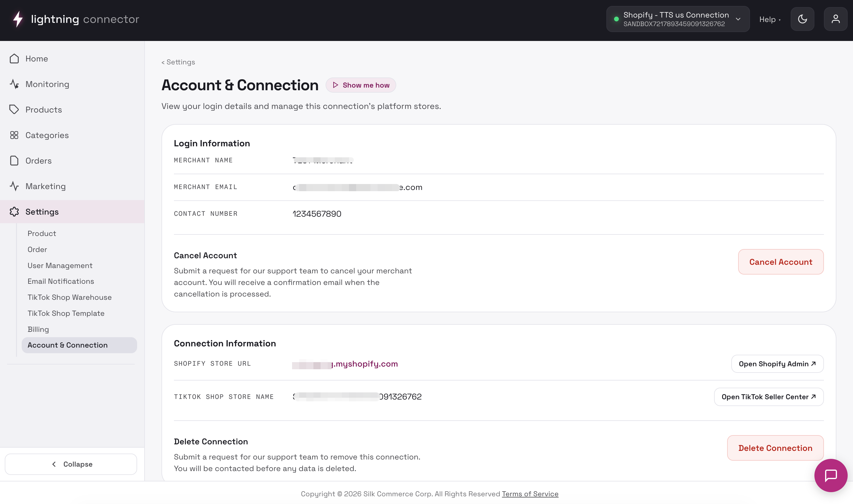This screenshot has height=504, width=853.
Task: Click the TikTok Shop store name value
Action: click(357, 397)
